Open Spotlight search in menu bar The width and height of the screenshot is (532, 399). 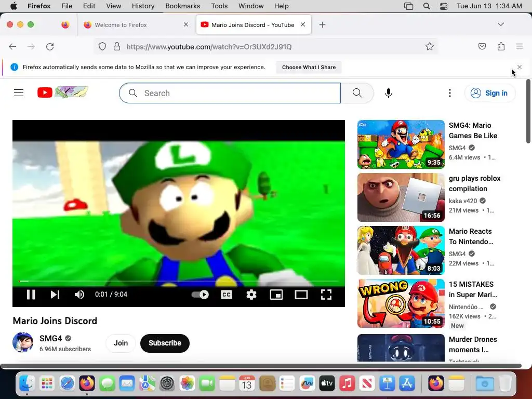click(427, 6)
